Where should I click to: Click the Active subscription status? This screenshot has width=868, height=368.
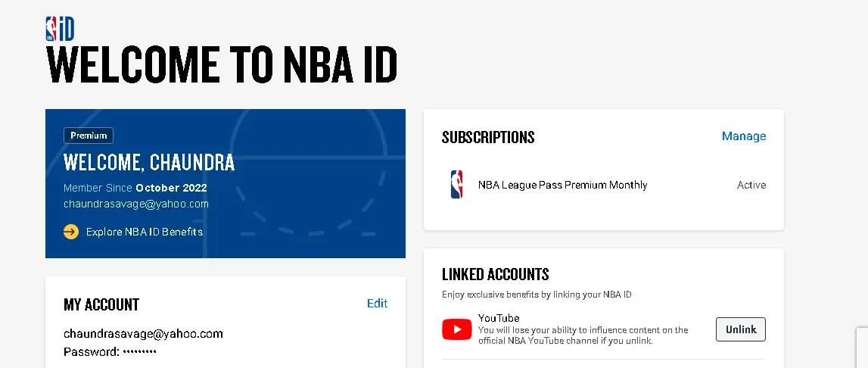point(751,185)
